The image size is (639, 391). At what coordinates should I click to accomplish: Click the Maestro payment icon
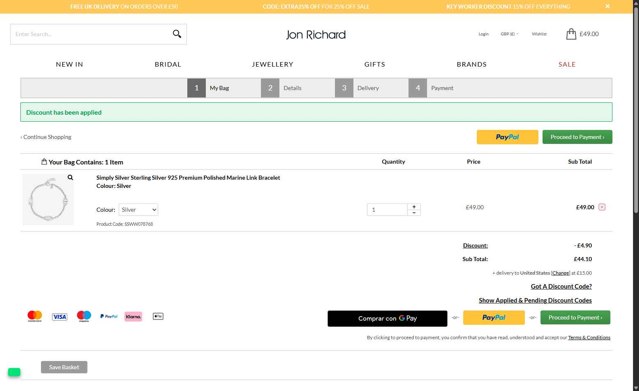[84, 316]
